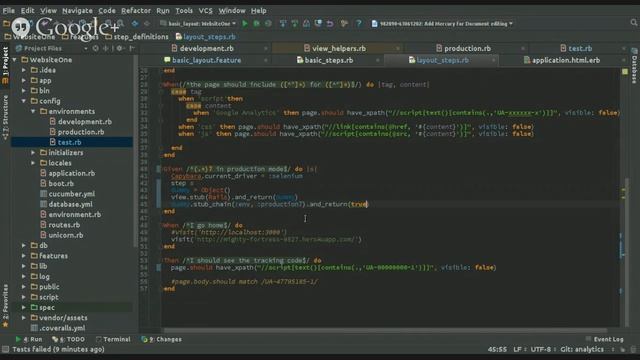Open the 2: Favorites side tool window

tap(5, 306)
